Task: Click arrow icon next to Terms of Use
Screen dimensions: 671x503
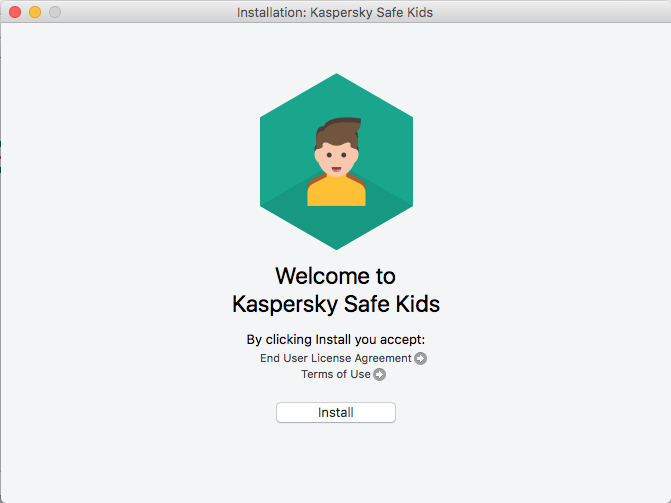Action: coord(380,375)
